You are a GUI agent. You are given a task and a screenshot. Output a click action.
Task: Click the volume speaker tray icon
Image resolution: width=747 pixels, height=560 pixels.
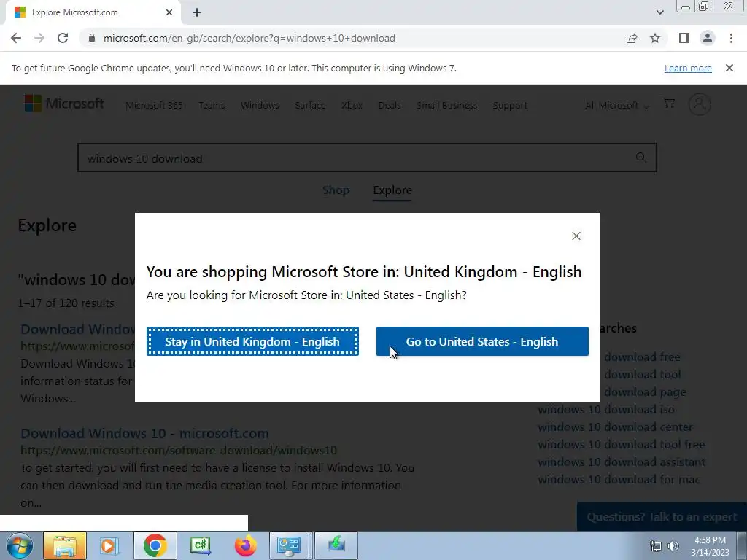[x=673, y=546]
